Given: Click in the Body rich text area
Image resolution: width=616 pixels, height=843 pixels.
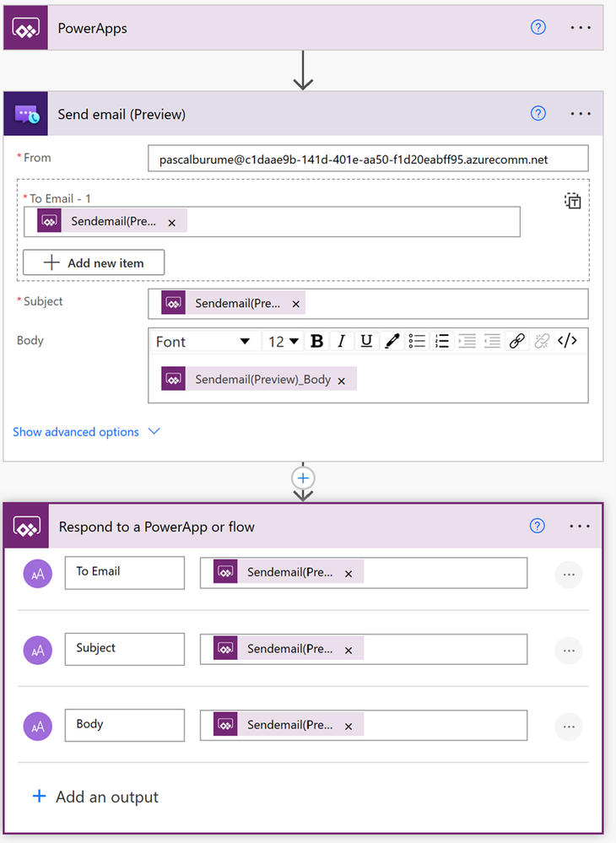Looking at the screenshot, I should [368, 379].
